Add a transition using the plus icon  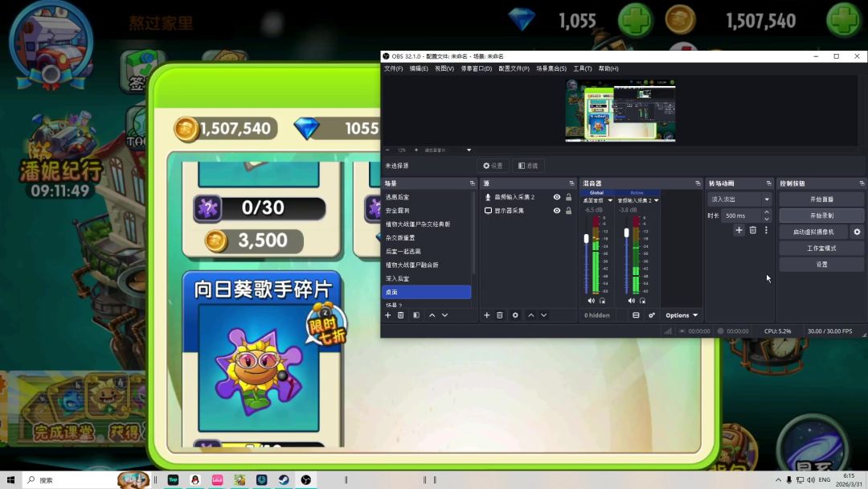pos(739,230)
